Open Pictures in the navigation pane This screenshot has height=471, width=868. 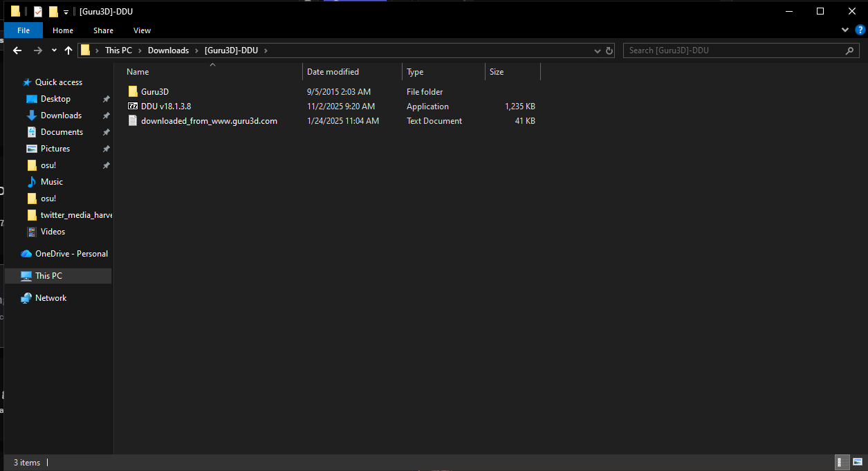coord(55,149)
